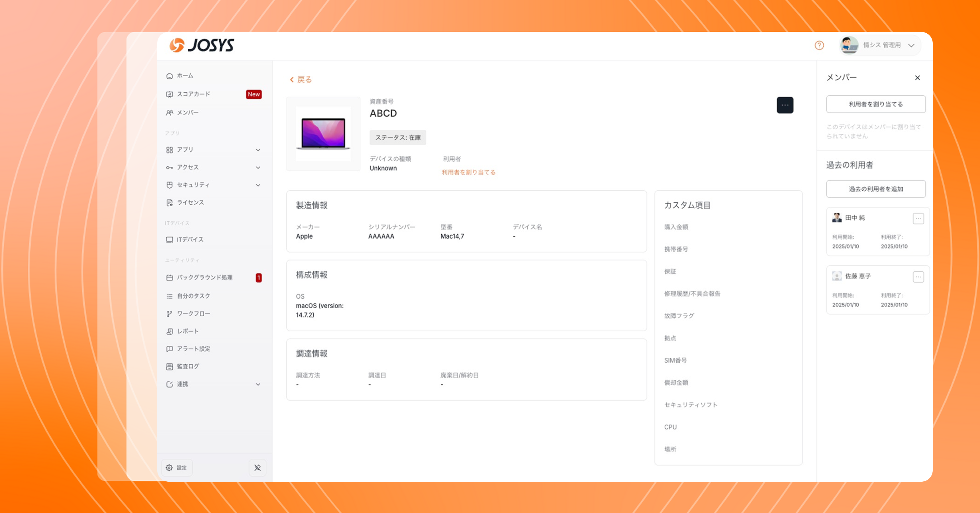980x513 pixels.
Task: Open 監査ログ from the sidebar
Action: click(x=188, y=367)
